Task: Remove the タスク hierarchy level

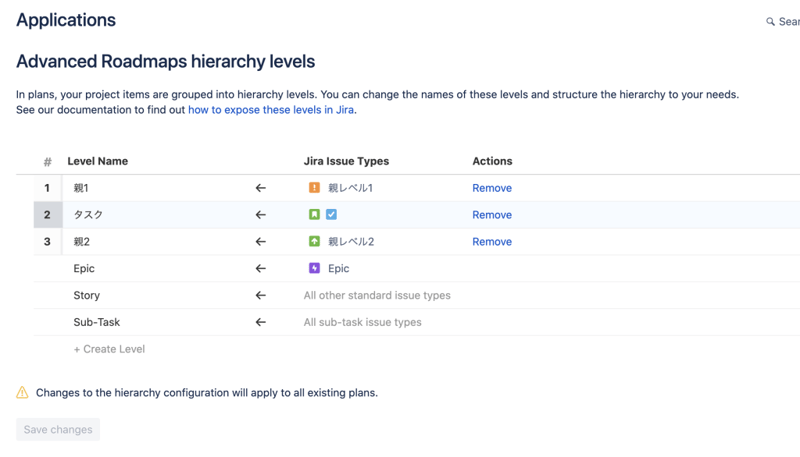Action: [x=491, y=215]
